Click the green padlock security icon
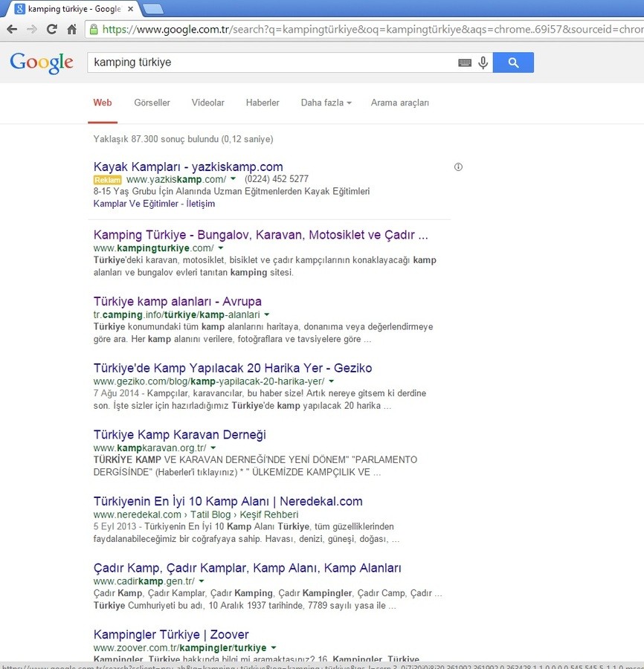Image resolution: width=644 pixels, height=669 pixels. pos(94,29)
